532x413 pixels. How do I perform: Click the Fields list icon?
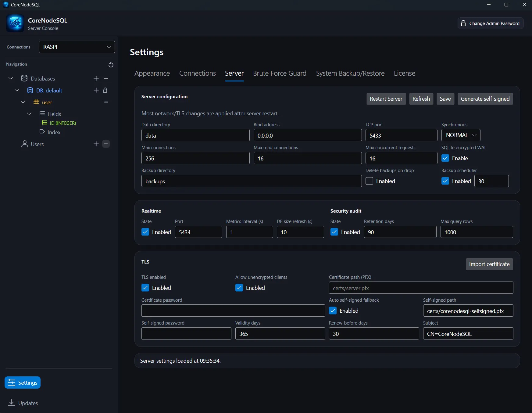click(x=42, y=113)
